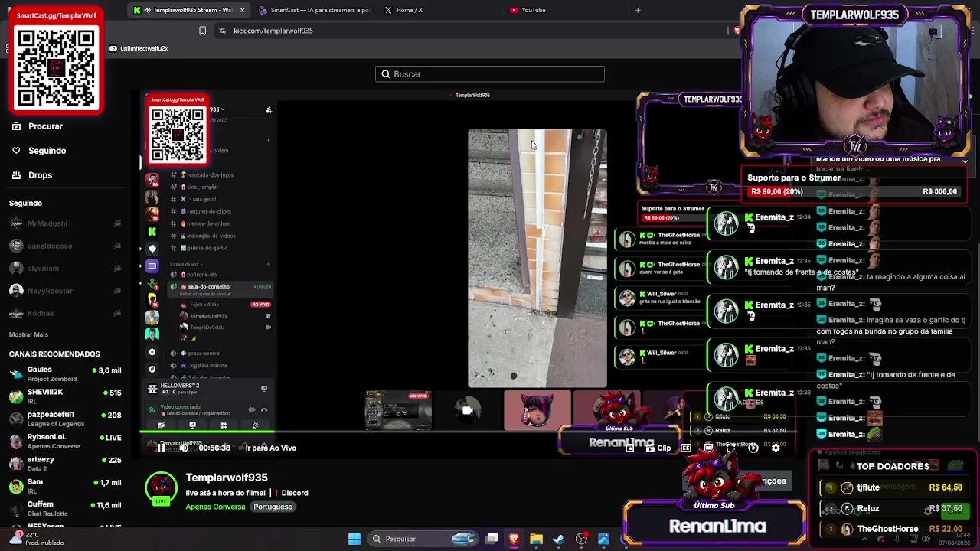Jump to live with Ir para Ao Vivo
980x551 pixels.
coord(270,448)
